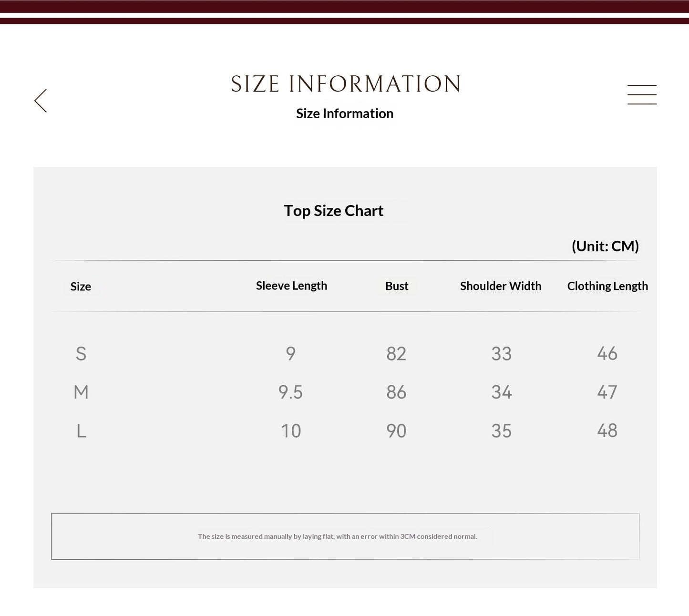Screen dimensions: 689x616
Task: Select the S size row label
Action: click(x=81, y=354)
